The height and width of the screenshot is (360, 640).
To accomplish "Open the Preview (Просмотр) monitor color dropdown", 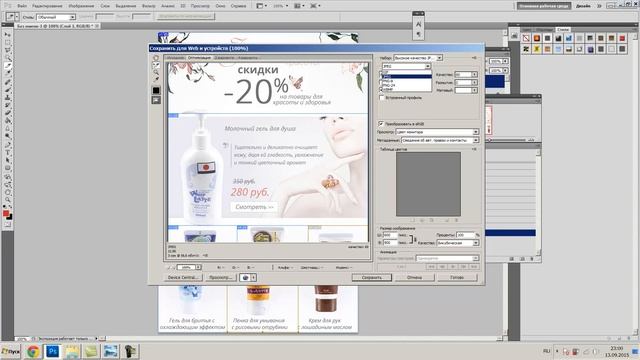I will (x=437, y=132).
